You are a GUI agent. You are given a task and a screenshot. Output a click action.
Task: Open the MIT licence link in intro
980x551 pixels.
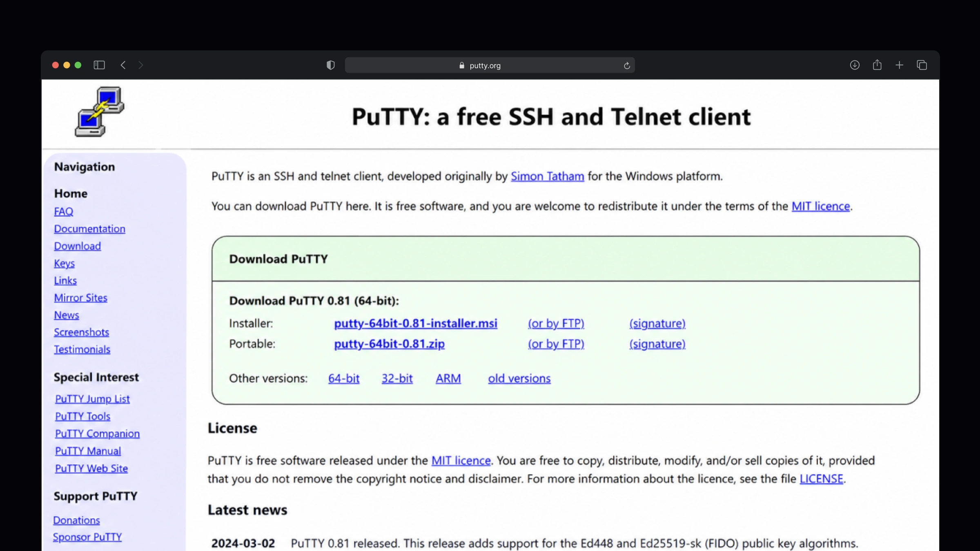(x=821, y=206)
